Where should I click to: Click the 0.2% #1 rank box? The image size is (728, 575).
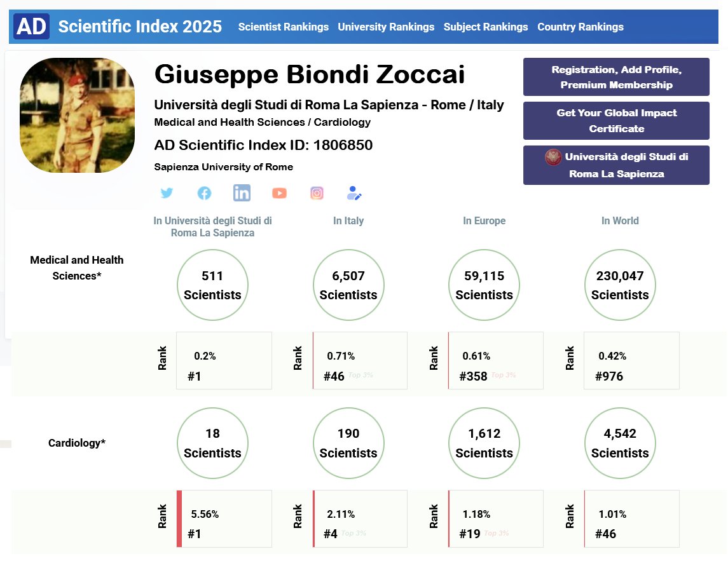[x=224, y=361]
